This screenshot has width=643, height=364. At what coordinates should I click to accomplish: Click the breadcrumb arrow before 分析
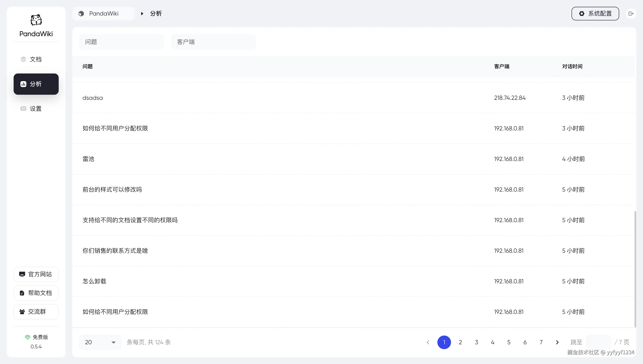[142, 14]
